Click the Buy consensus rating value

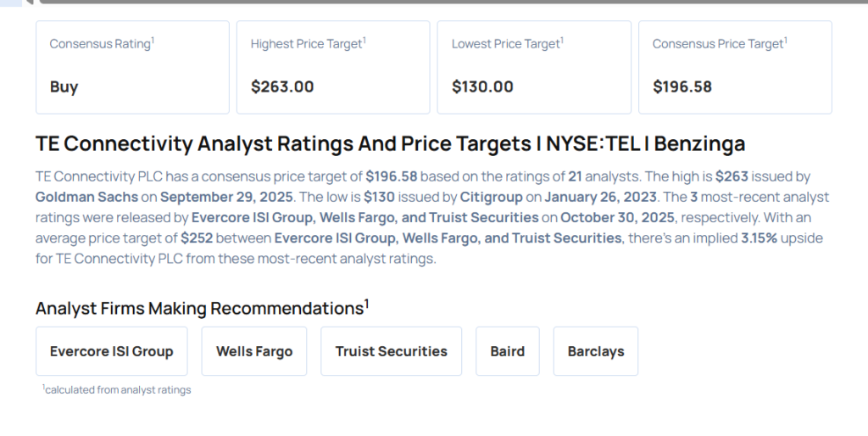click(x=64, y=87)
